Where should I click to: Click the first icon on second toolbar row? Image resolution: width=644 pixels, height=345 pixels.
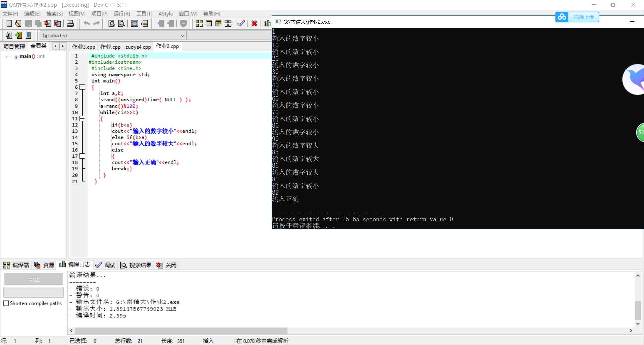(x=9, y=35)
